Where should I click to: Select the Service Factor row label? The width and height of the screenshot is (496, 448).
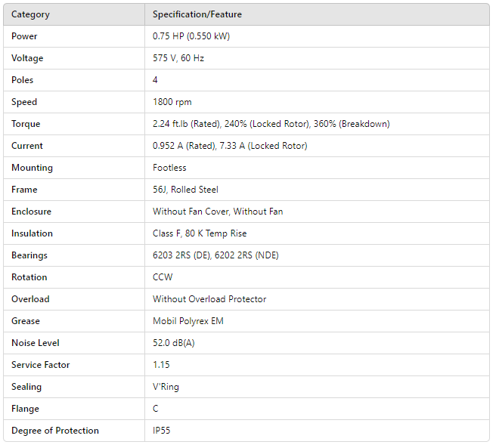(41, 365)
